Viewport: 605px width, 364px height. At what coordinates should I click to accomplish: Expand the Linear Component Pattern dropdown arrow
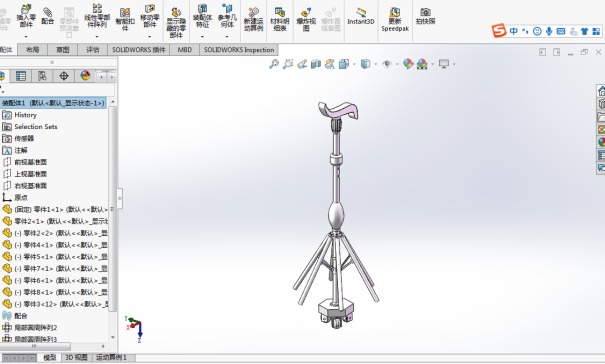[x=97, y=37]
